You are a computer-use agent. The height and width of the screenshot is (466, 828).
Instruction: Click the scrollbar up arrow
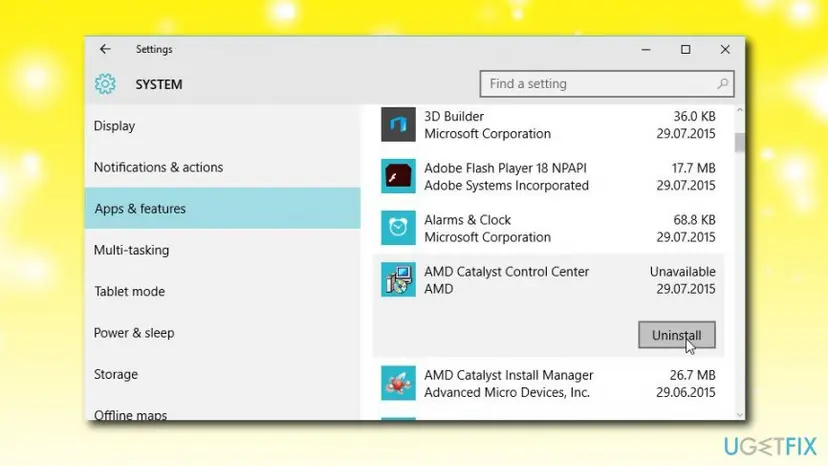(739, 110)
